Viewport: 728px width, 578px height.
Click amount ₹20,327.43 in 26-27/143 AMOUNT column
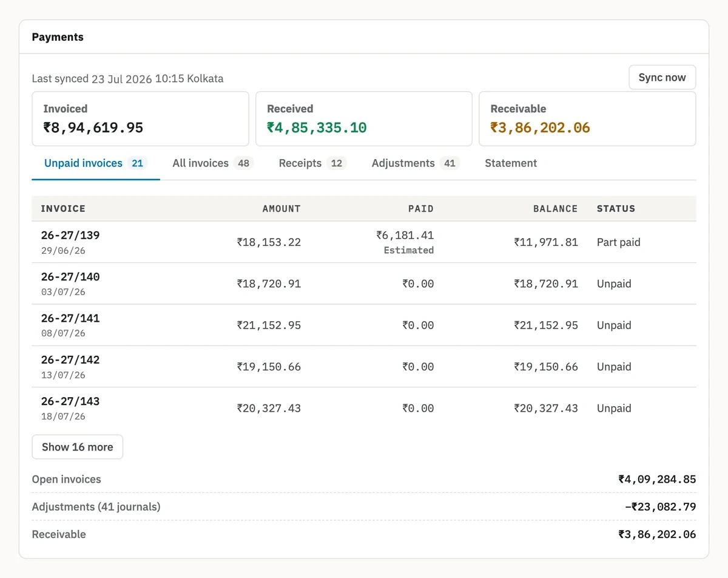(x=269, y=409)
